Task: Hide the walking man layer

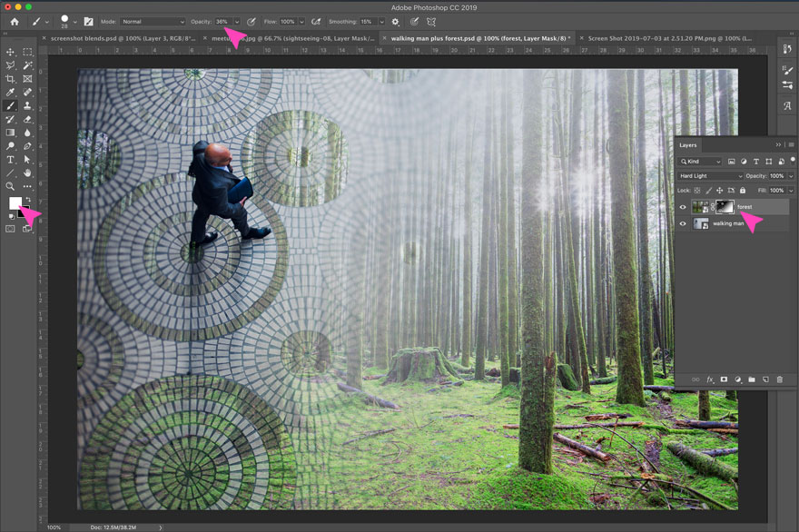Action: coord(684,224)
